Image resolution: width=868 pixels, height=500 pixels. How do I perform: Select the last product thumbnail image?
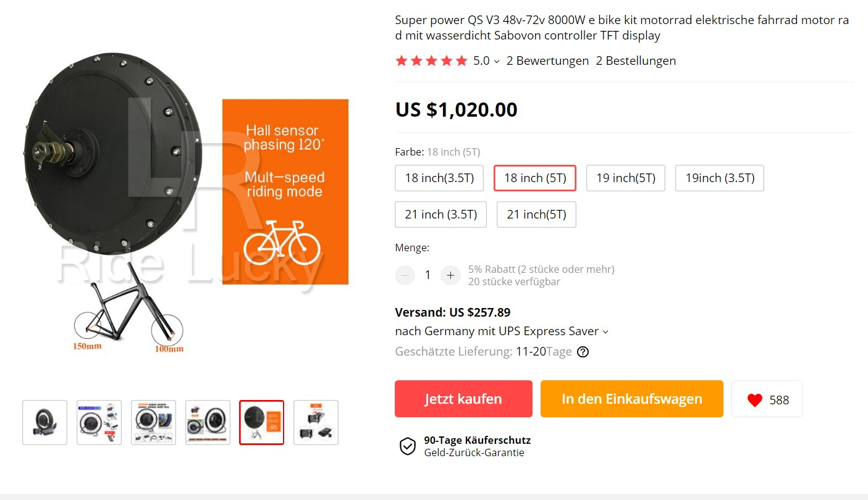point(316,422)
